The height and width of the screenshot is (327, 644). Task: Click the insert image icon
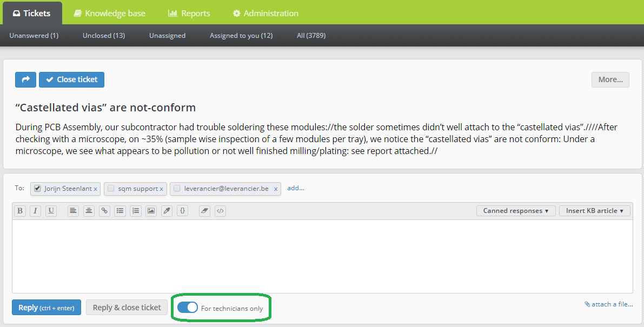151,211
